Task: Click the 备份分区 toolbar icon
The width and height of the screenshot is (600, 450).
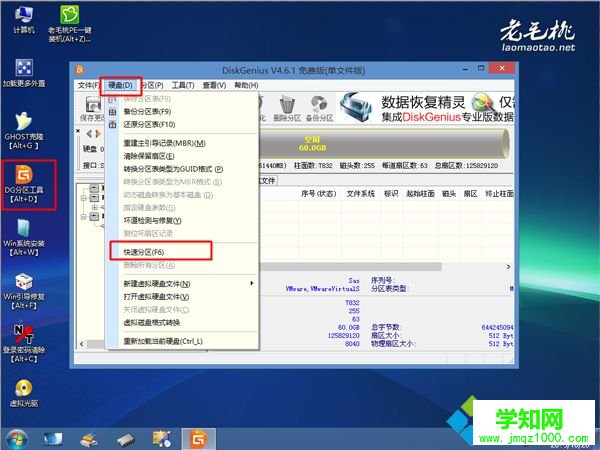Action: 319,109
